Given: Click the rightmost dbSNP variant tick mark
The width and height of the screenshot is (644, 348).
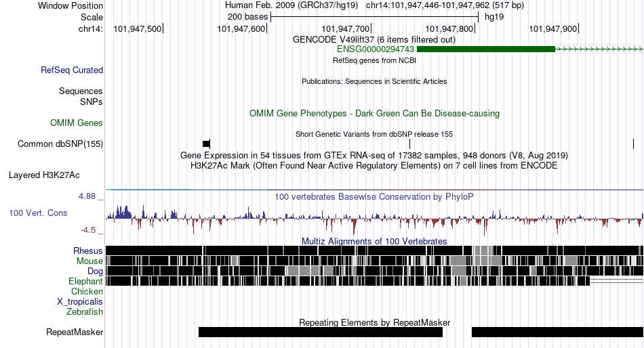Looking at the screenshot, I should click(x=633, y=144).
